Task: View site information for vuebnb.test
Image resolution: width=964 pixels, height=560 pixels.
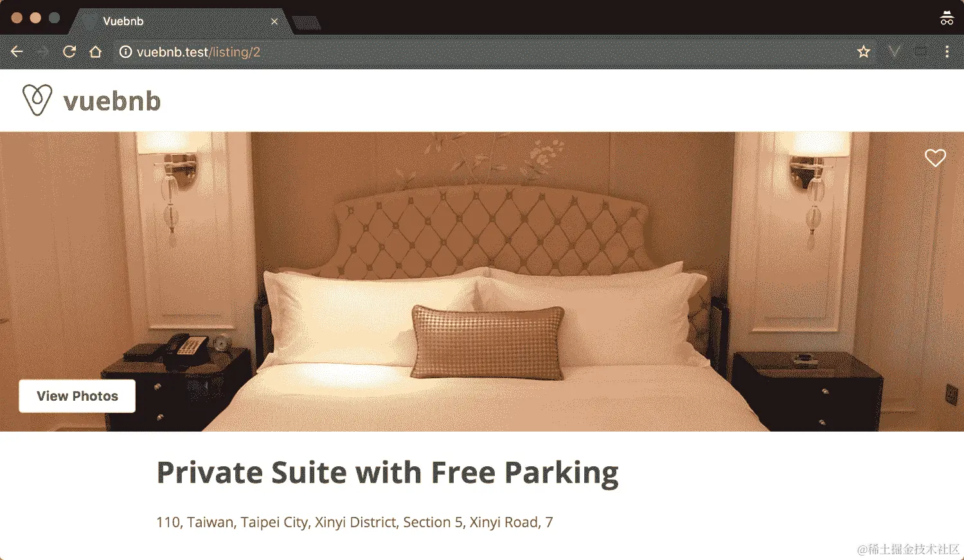Action: [126, 52]
